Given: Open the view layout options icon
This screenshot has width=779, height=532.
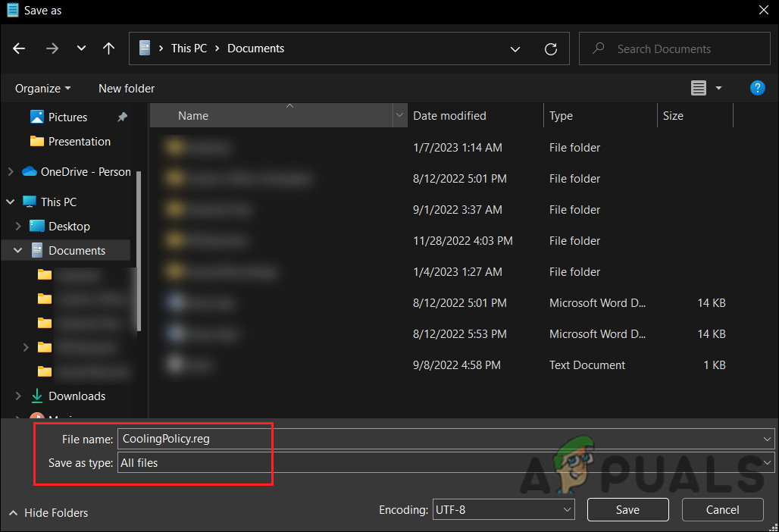Looking at the screenshot, I should pyautogui.click(x=698, y=88).
